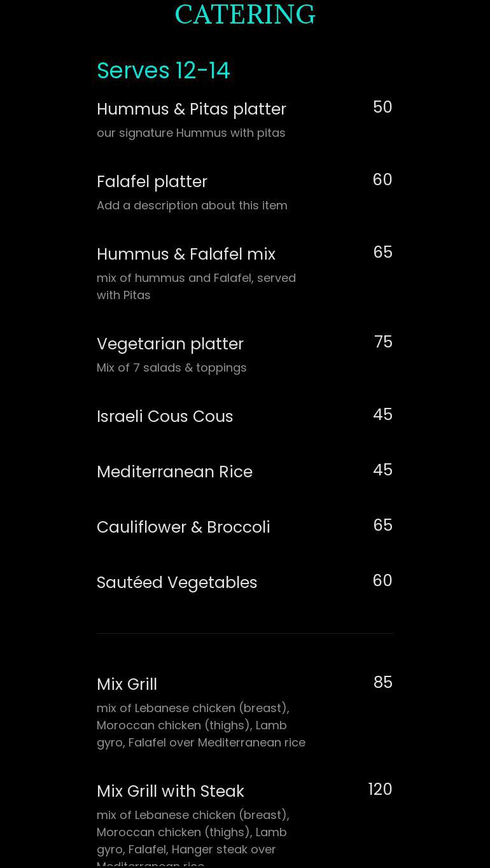Select the Serves 12-14 section title
Viewport: 490px width, 868px height.
[x=164, y=71]
